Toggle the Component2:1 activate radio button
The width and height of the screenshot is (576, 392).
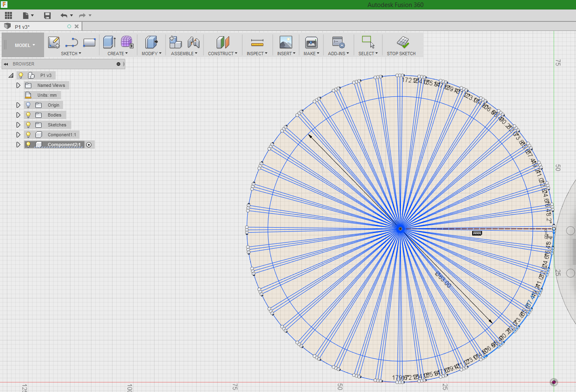pos(89,145)
